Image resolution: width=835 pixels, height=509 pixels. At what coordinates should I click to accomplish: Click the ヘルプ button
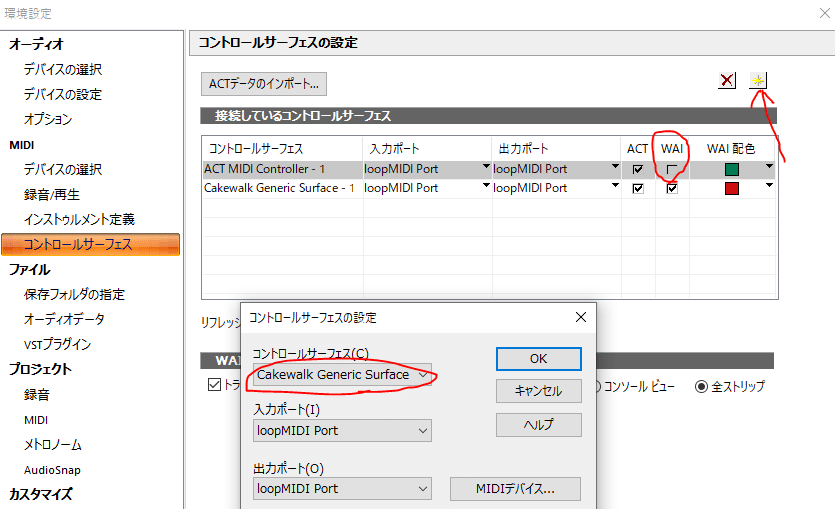(538, 425)
